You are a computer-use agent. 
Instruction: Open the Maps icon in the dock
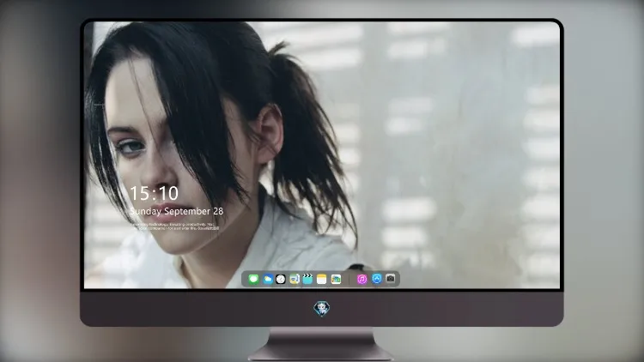[x=295, y=279]
